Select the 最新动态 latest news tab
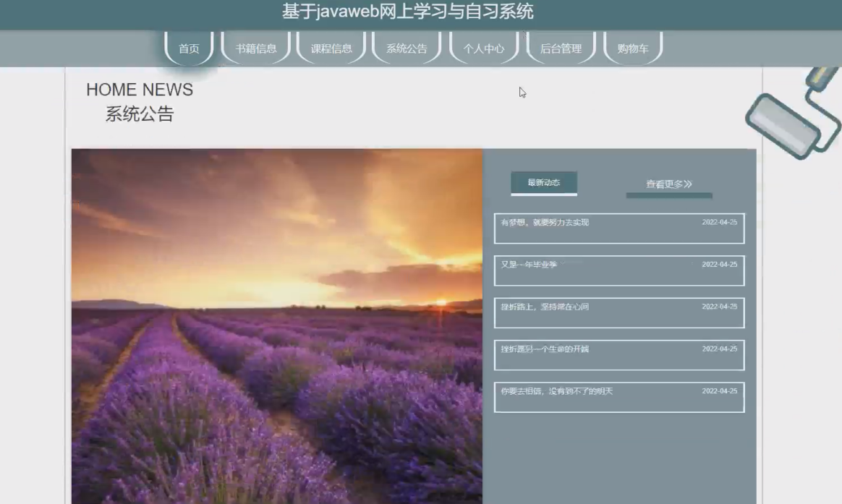 coord(544,183)
